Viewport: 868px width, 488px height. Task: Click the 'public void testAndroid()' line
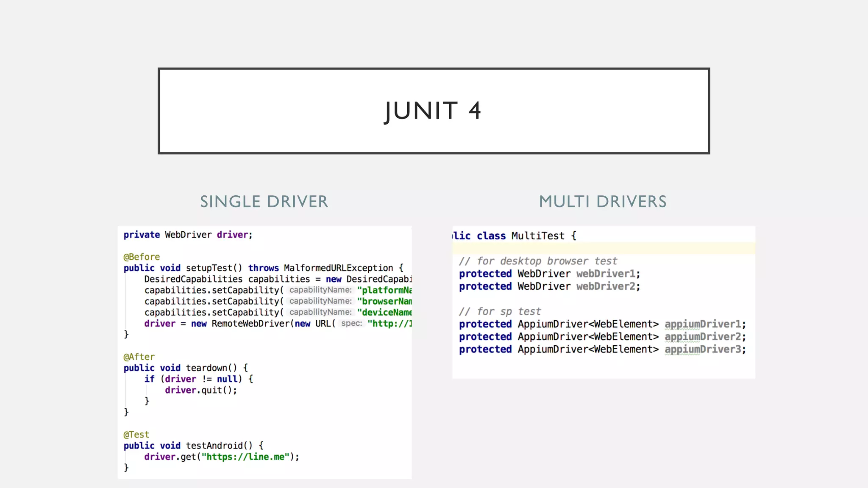coord(194,446)
